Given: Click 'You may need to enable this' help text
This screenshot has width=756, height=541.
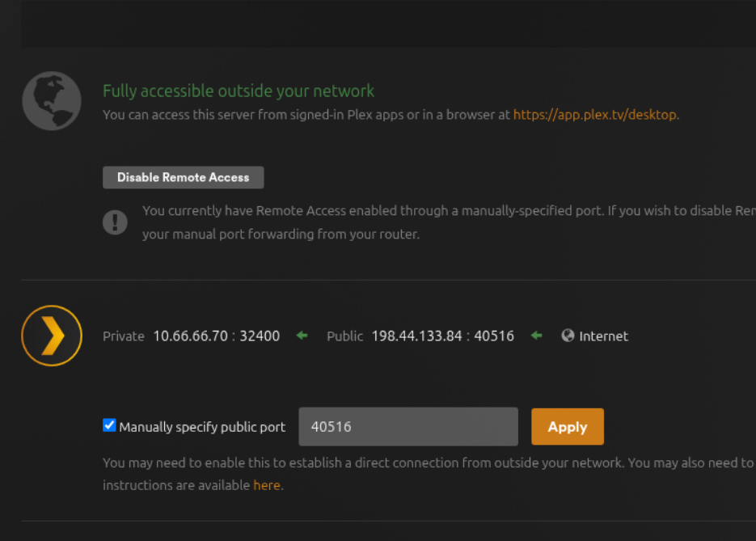Looking at the screenshot, I should pos(429,474).
